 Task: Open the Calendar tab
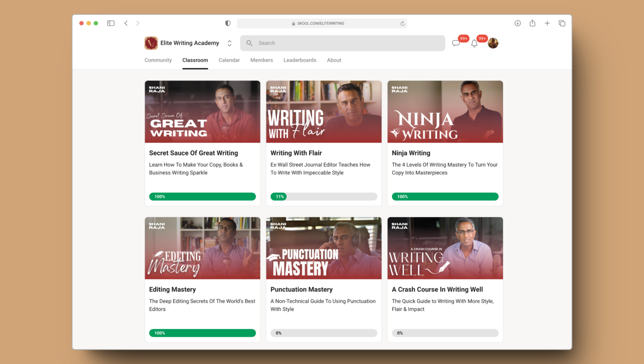[x=229, y=60]
